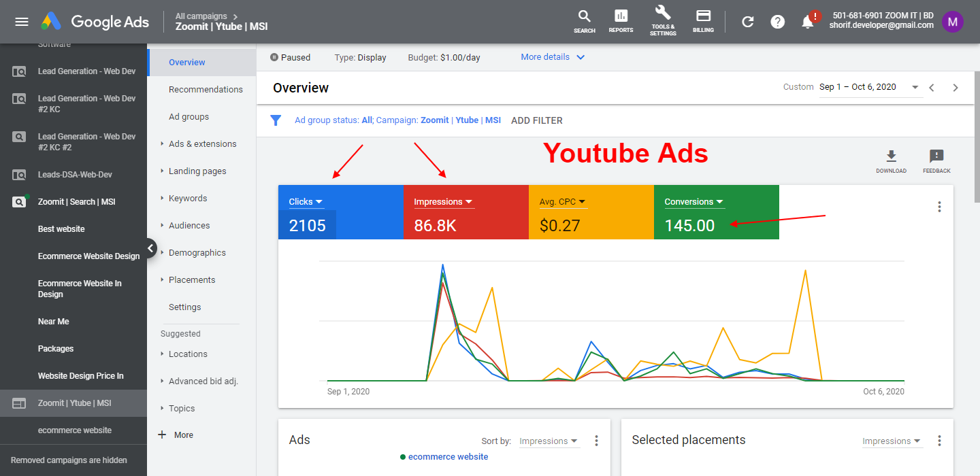Open Ads card Sort by Impressions dropdown

[549, 441]
